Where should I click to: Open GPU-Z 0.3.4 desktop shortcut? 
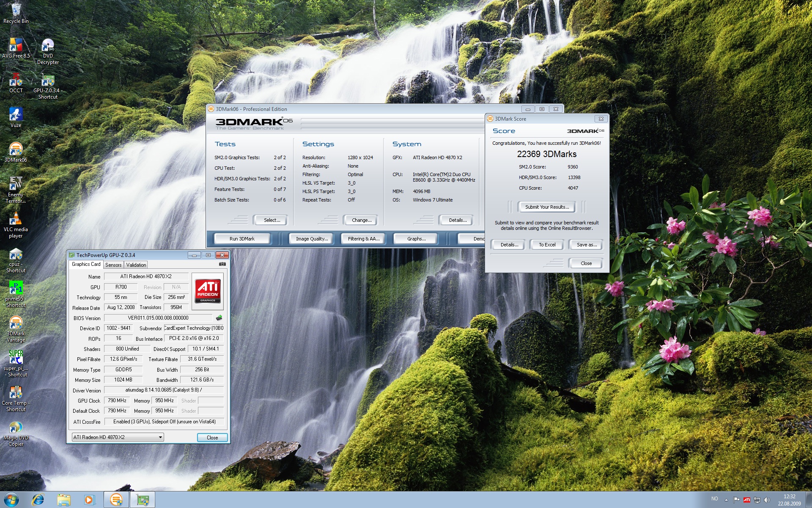click(48, 86)
